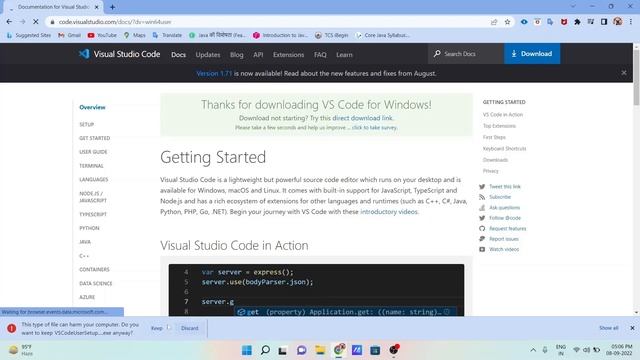Expand USER GUIDE in the docs sidebar
The image size is (640, 360).
click(x=93, y=152)
